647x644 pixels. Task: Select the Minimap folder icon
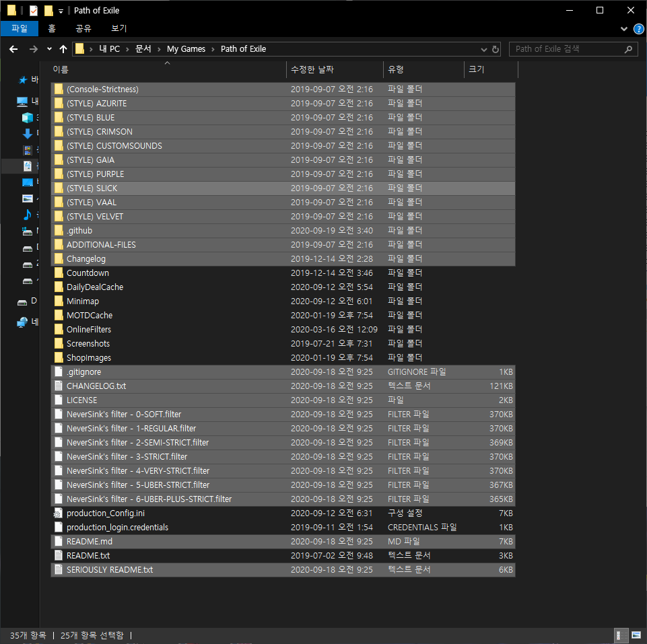[59, 301]
